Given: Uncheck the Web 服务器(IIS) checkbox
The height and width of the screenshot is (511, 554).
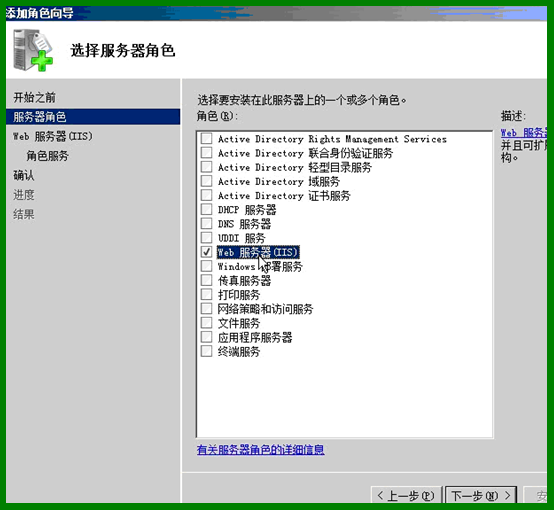Looking at the screenshot, I should [x=206, y=252].
